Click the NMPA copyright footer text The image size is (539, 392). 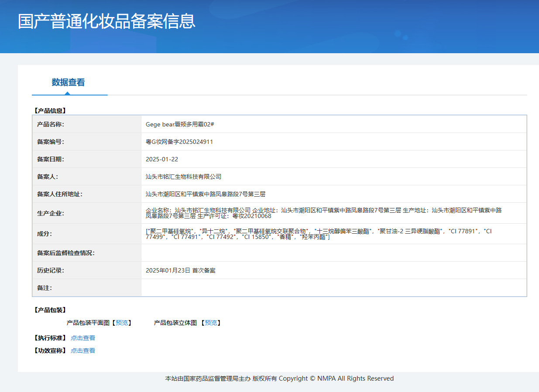coord(279,378)
